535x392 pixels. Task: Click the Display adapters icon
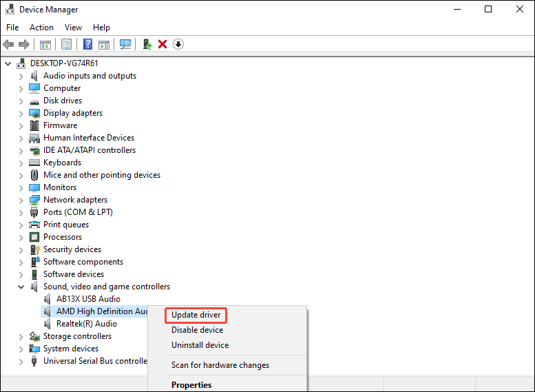[x=34, y=113]
